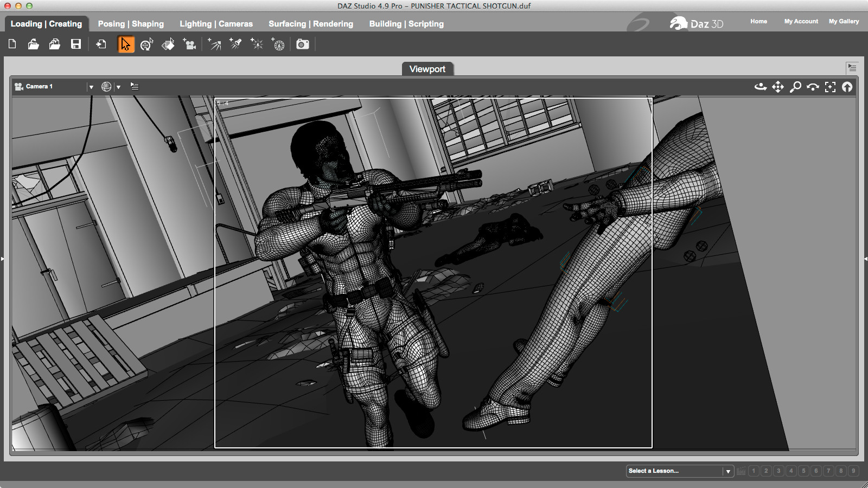Expand the draw style dropdown arrow
The height and width of the screenshot is (488, 868).
coord(118,87)
